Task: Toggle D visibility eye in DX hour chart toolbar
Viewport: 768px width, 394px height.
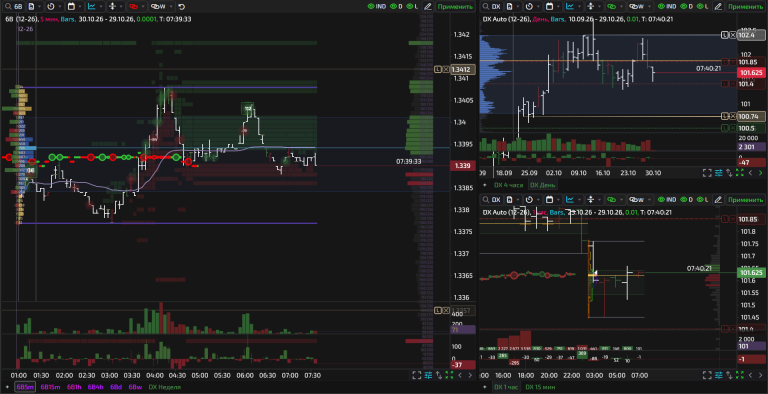Action: [683, 199]
